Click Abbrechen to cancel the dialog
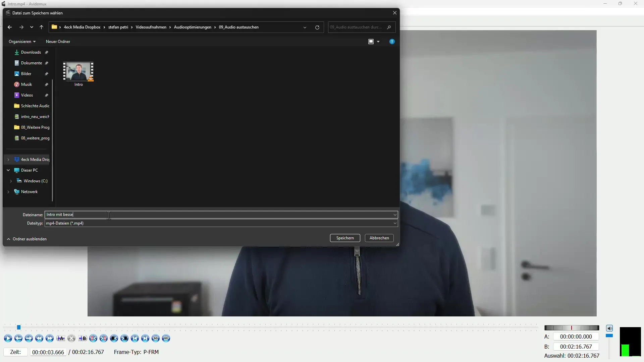 click(x=379, y=237)
